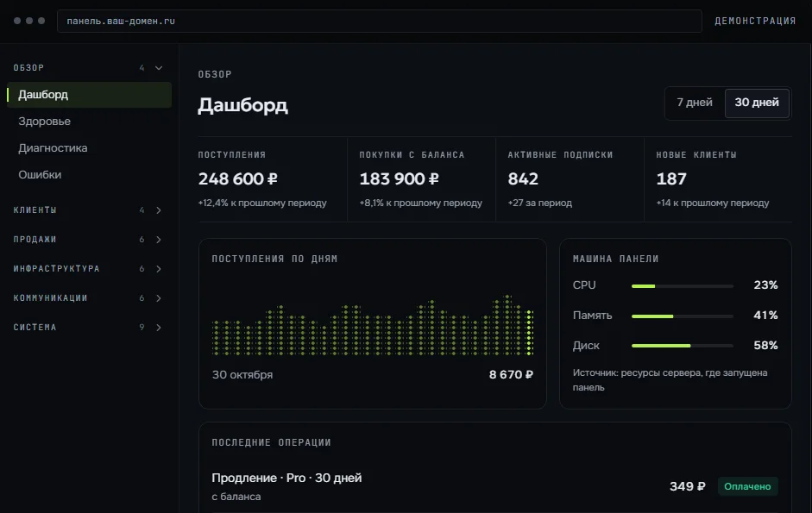
Task: Collapse the ОБЗОР section chevron
Action: pos(159,68)
